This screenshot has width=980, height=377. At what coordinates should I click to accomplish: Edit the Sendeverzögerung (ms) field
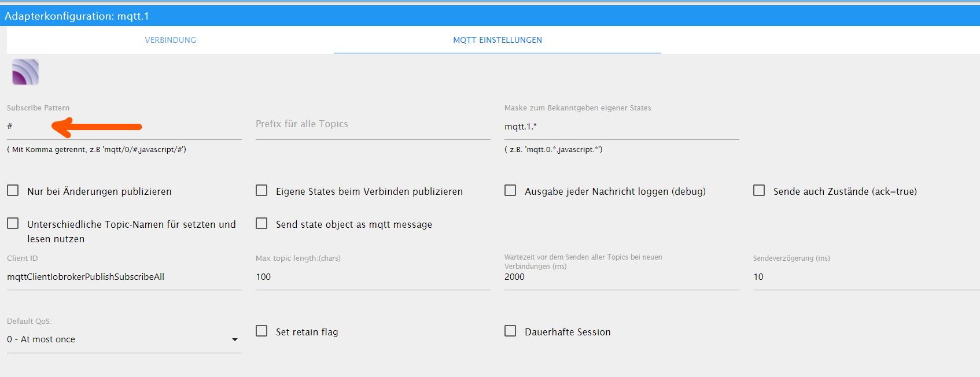867,277
